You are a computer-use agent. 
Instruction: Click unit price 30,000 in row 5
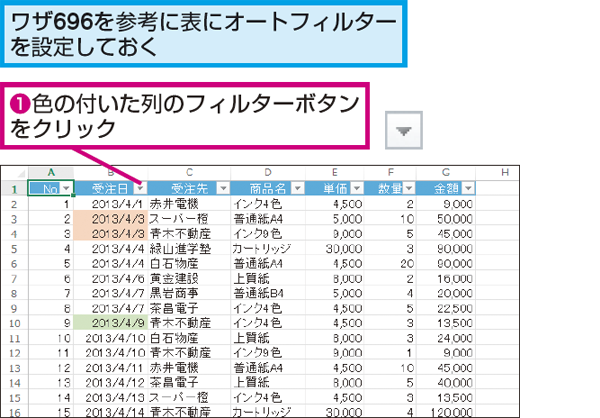pyautogui.click(x=334, y=249)
